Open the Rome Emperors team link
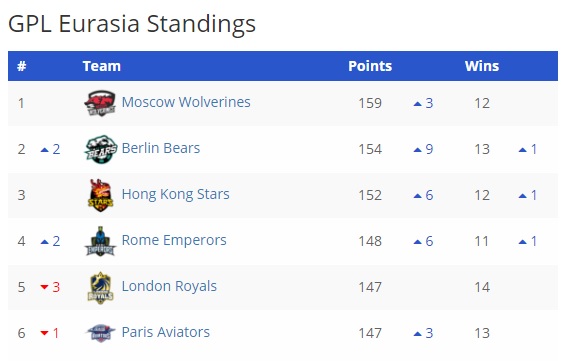This screenshot has height=361, width=565. 174,240
